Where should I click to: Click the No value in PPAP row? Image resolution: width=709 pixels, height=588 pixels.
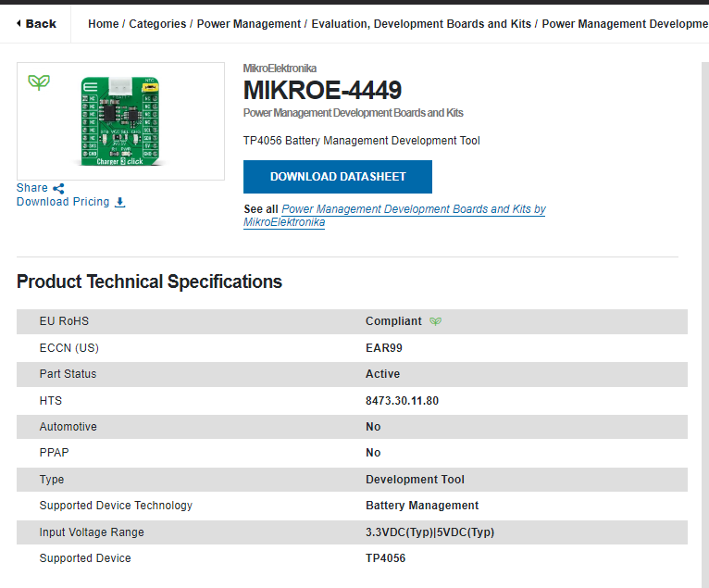coord(373,453)
